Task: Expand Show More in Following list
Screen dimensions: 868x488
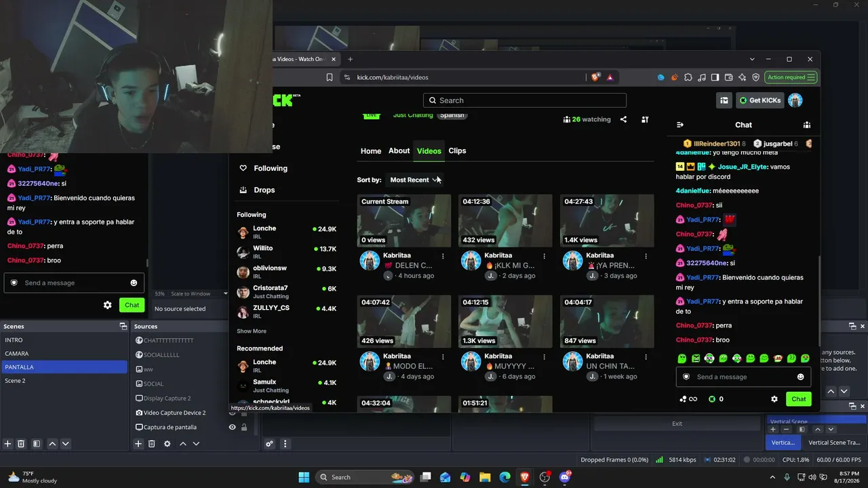Action: pos(252,331)
